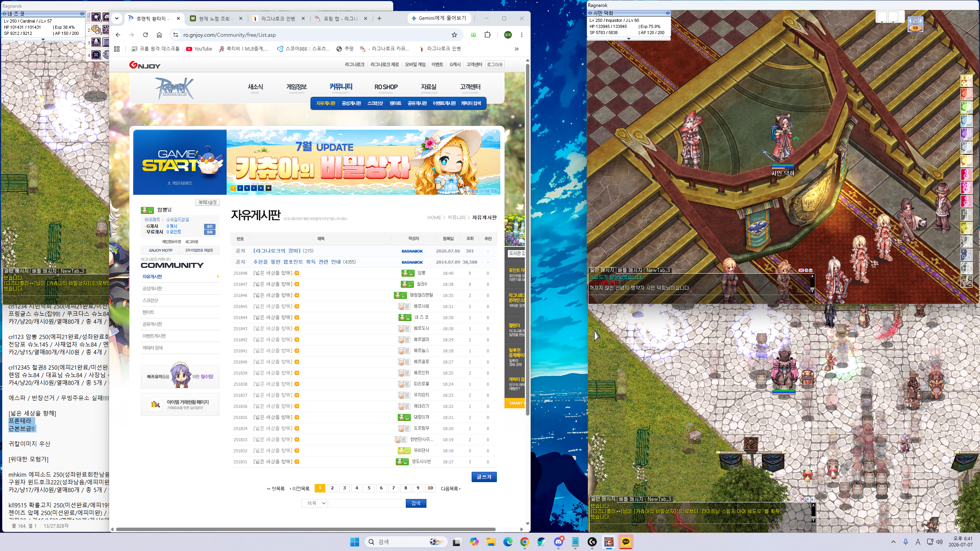Expand the Chrome tab search chevron
Screen dimensions: 980x551
tap(117, 18)
